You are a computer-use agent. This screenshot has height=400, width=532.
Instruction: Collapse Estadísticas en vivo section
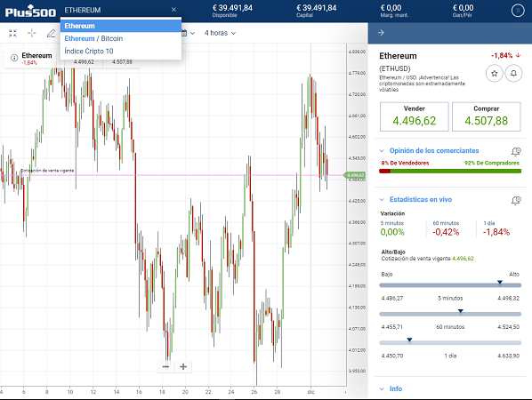tap(382, 200)
